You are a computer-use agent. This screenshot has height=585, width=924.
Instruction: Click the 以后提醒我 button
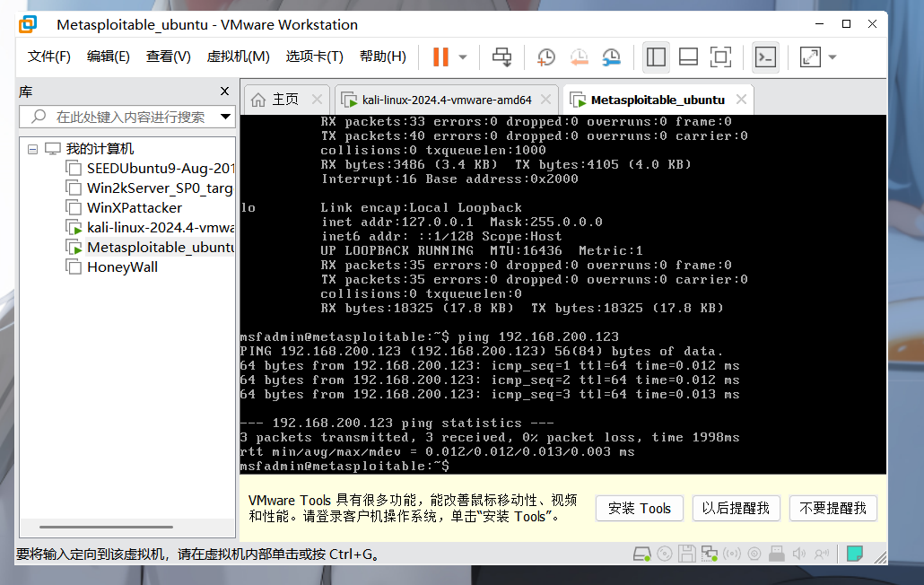tap(736, 509)
